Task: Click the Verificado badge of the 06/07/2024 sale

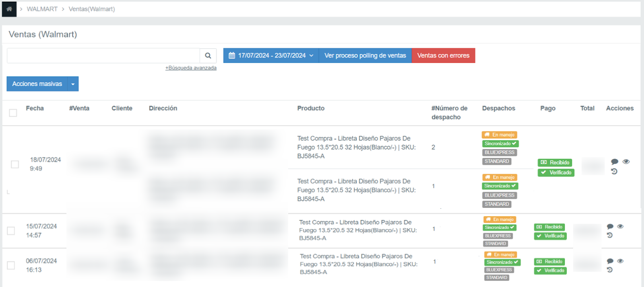Action: [551, 271]
